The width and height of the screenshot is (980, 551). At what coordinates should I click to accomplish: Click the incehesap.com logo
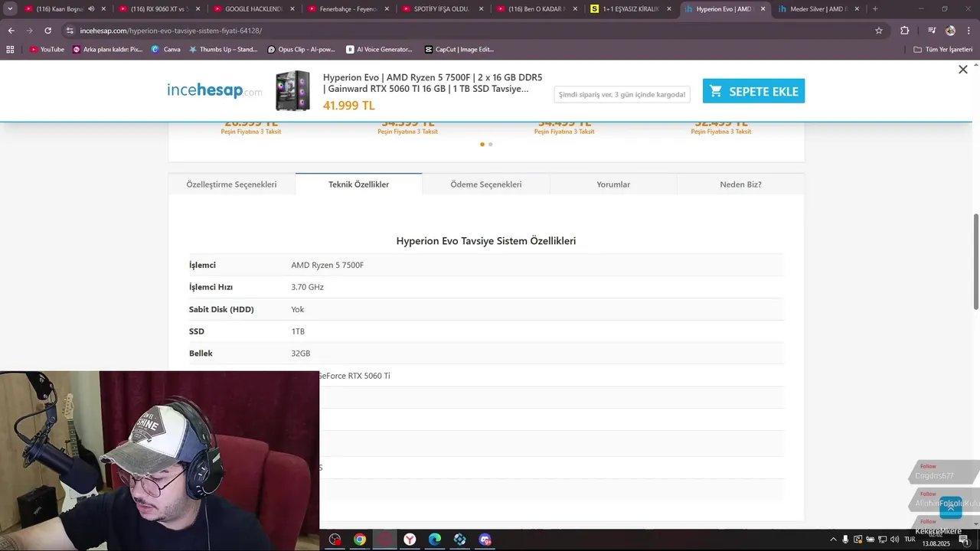click(214, 90)
